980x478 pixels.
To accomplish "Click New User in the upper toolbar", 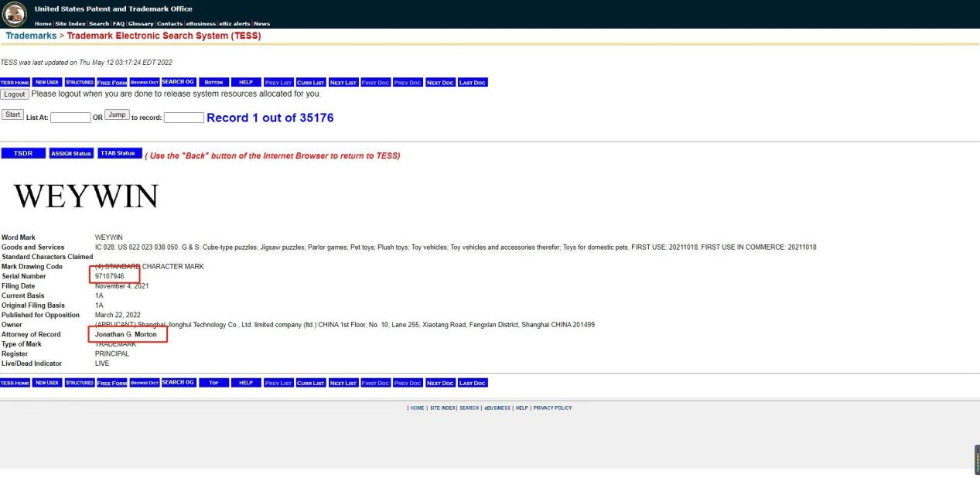I will [46, 83].
